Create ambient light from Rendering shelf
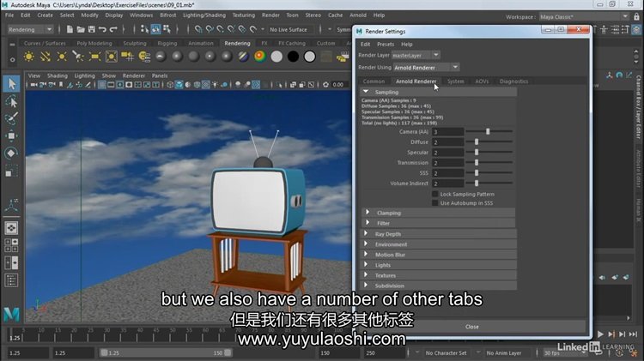 pos(28,57)
